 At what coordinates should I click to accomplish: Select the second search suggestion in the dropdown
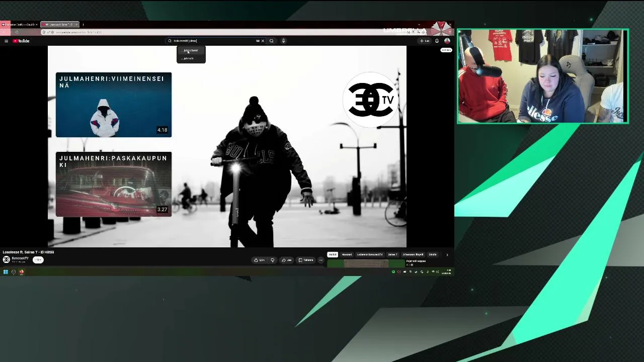pyautogui.click(x=191, y=58)
